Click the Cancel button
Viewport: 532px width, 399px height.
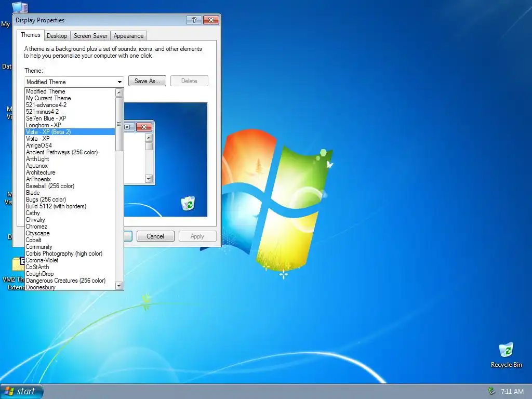(155, 236)
